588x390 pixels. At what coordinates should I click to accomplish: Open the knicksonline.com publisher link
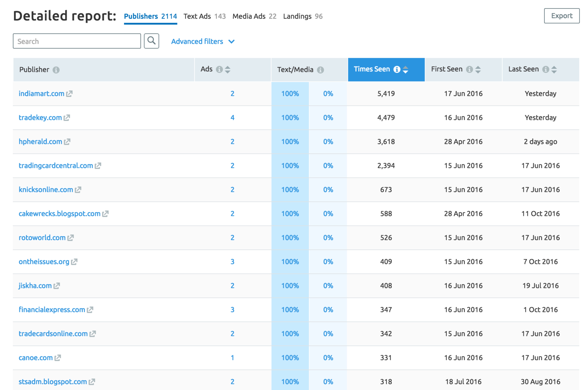[46, 190]
